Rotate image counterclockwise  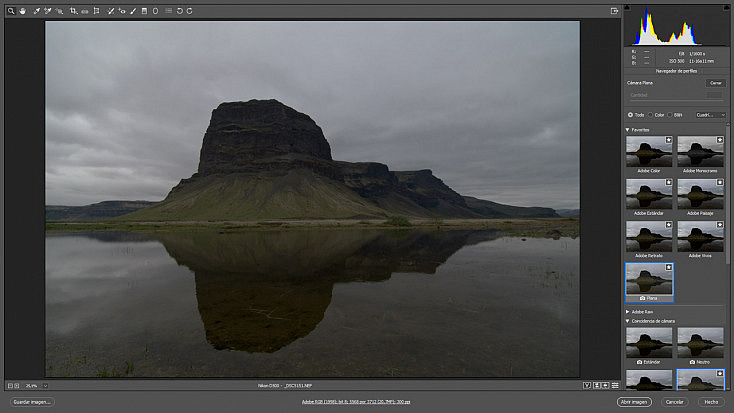coord(180,11)
